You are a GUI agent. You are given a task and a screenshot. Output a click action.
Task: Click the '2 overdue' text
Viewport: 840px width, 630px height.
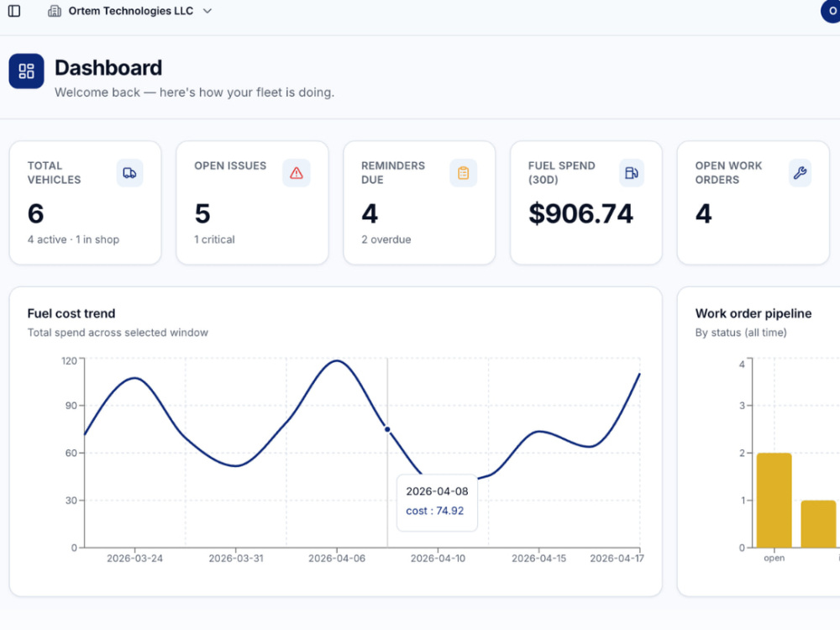(386, 239)
